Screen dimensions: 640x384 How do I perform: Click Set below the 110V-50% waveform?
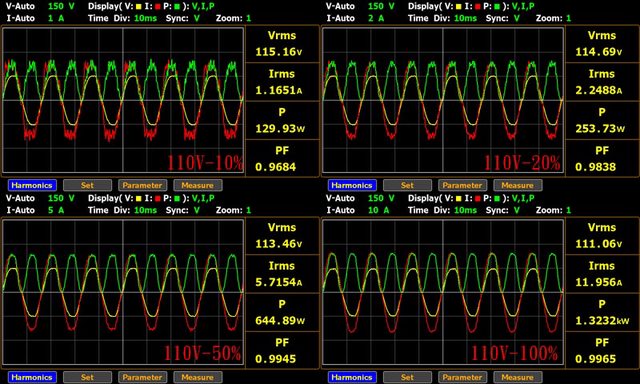click(x=87, y=377)
